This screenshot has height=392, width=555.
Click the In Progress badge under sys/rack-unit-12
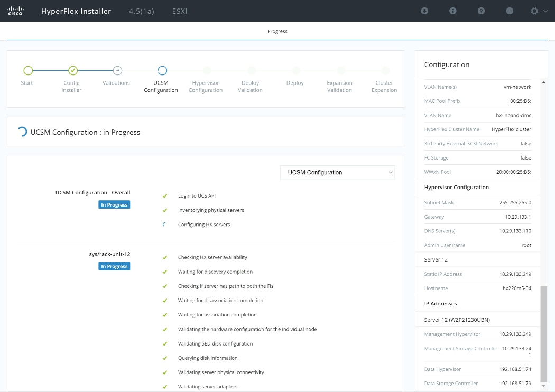tap(114, 266)
